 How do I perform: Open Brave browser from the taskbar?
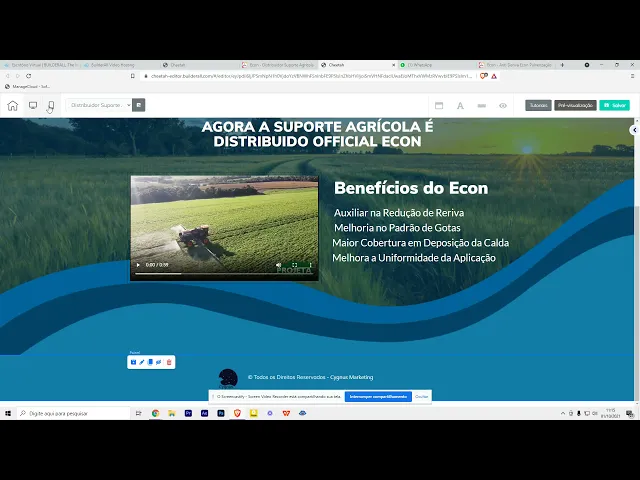237,413
